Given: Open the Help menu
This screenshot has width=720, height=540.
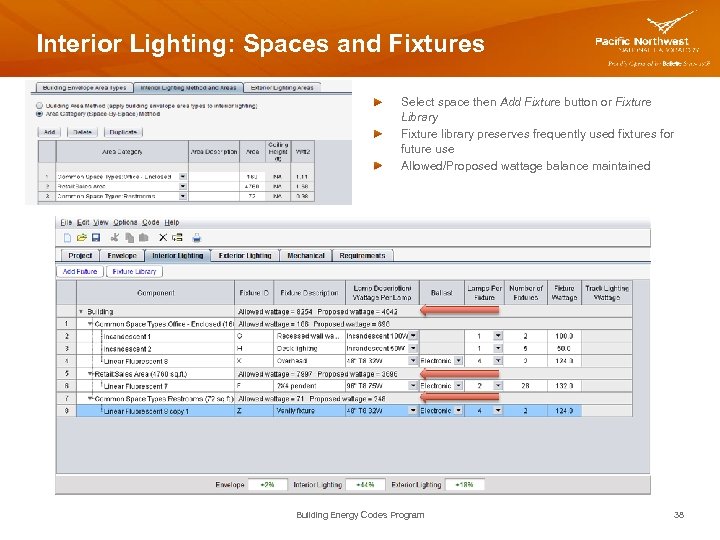Looking at the screenshot, I should pos(172,222).
